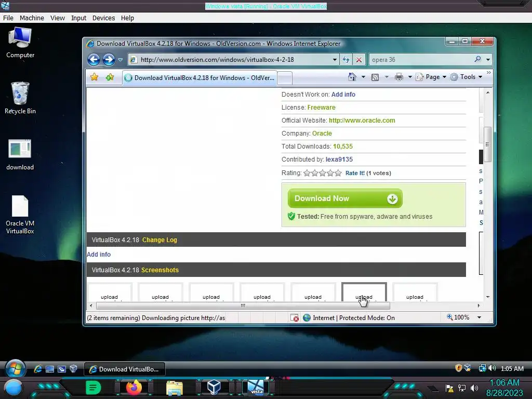Open the yellow Screenshots heading link
The width and height of the screenshot is (532, 399).
(160, 270)
